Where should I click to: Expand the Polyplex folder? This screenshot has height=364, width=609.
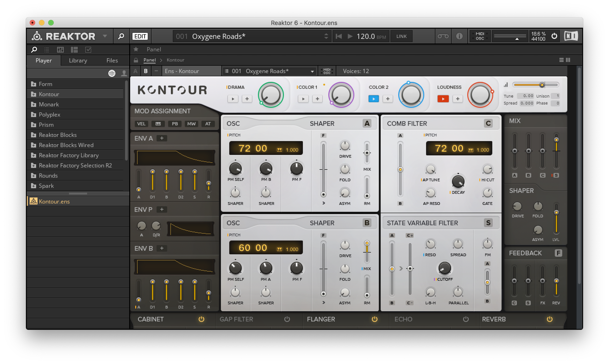pyautogui.click(x=34, y=114)
